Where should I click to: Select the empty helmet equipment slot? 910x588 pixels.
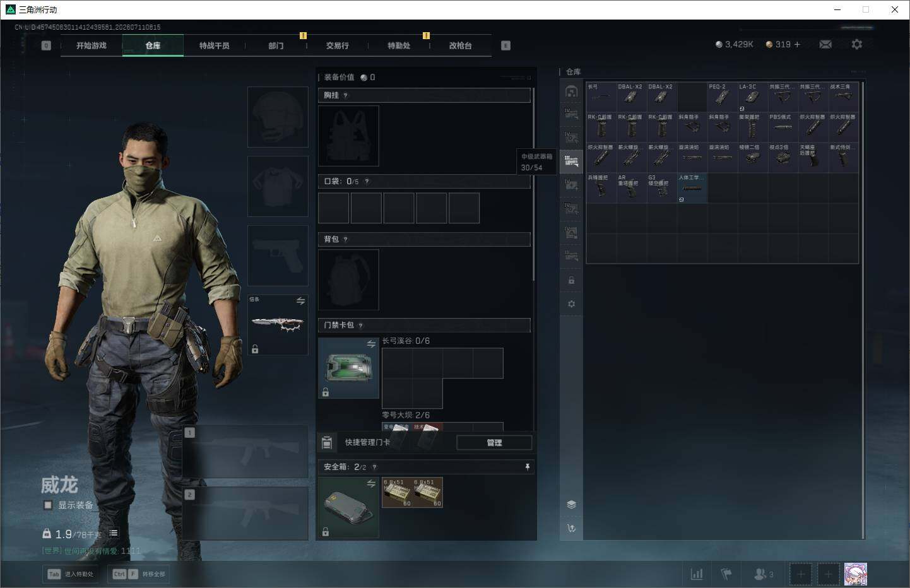[278, 117]
